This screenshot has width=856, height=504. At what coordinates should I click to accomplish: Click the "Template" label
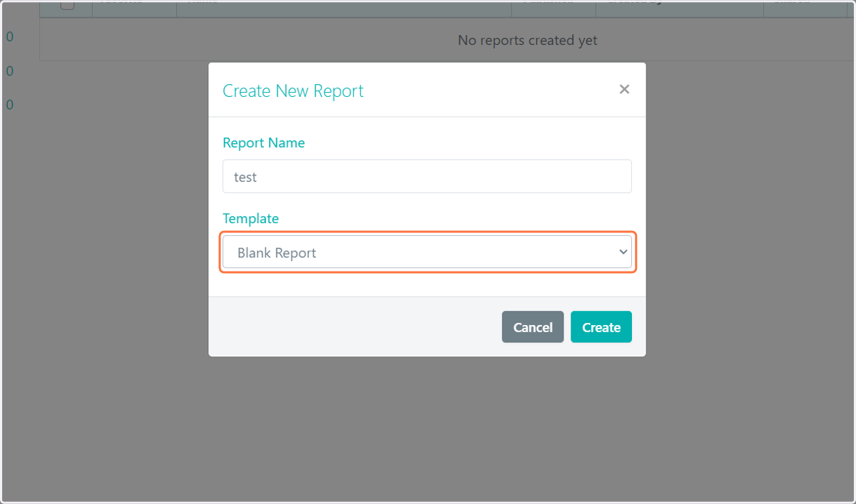[x=250, y=218]
